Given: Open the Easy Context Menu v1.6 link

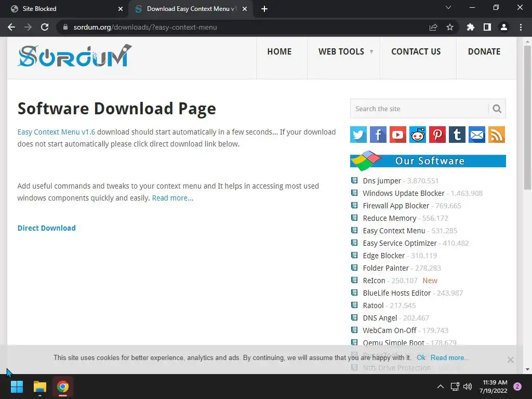Looking at the screenshot, I should pos(56,132).
